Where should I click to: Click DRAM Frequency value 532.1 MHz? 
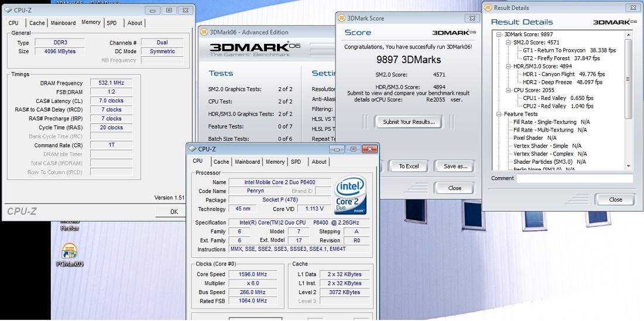(111, 83)
